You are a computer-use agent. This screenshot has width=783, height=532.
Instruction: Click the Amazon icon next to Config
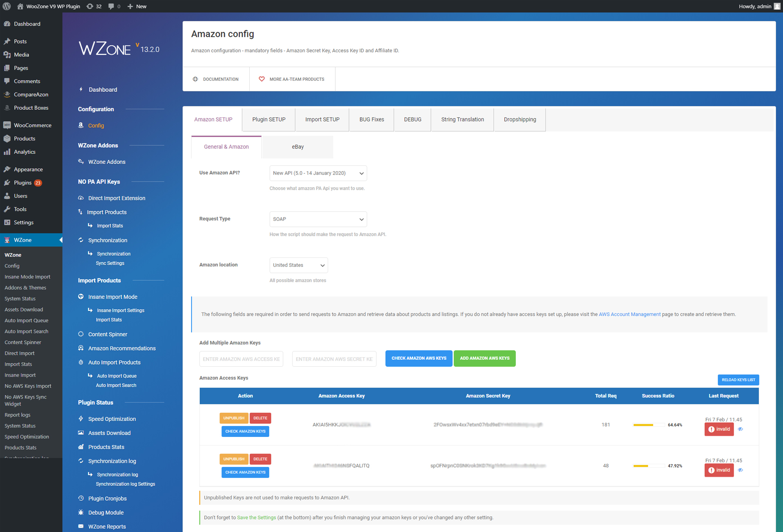pos(81,125)
